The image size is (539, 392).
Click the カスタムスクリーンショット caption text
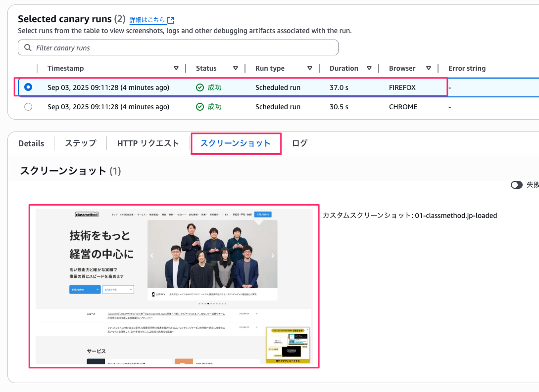click(x=410, y=216)
